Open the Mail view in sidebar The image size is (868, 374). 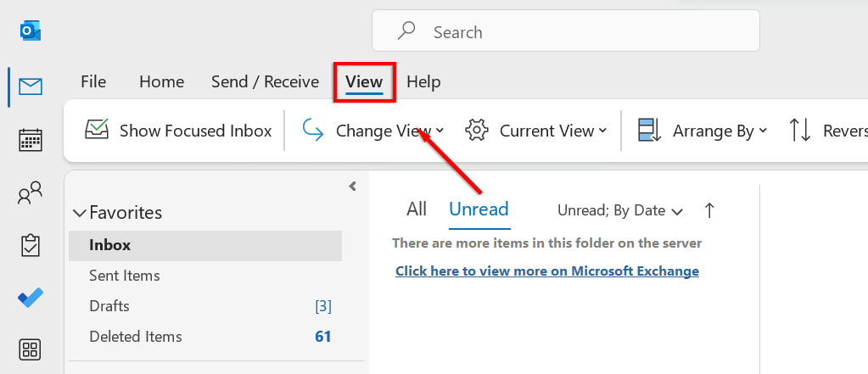pos(31,87)
